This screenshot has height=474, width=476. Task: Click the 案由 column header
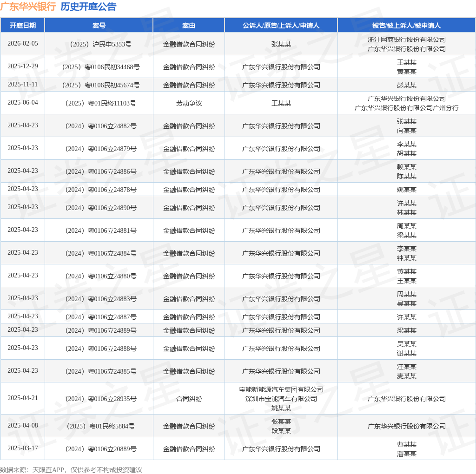tap(189, 26)
